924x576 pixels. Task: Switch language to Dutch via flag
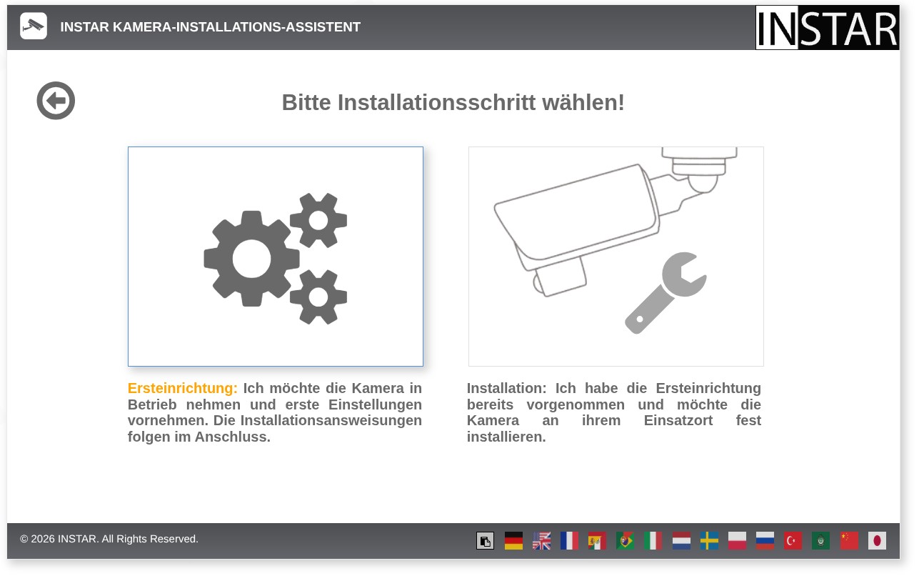(x=681, y=541)
